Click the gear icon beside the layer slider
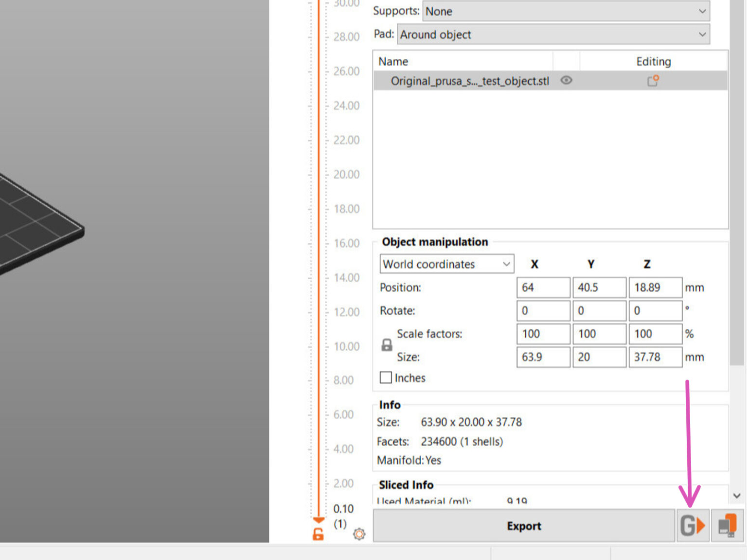This screenshot has width=747, height=560. (359, 534)
